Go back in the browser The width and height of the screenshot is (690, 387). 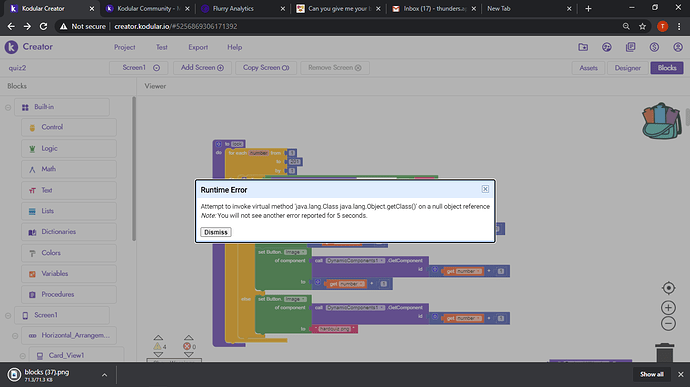[x=11, y=26]
